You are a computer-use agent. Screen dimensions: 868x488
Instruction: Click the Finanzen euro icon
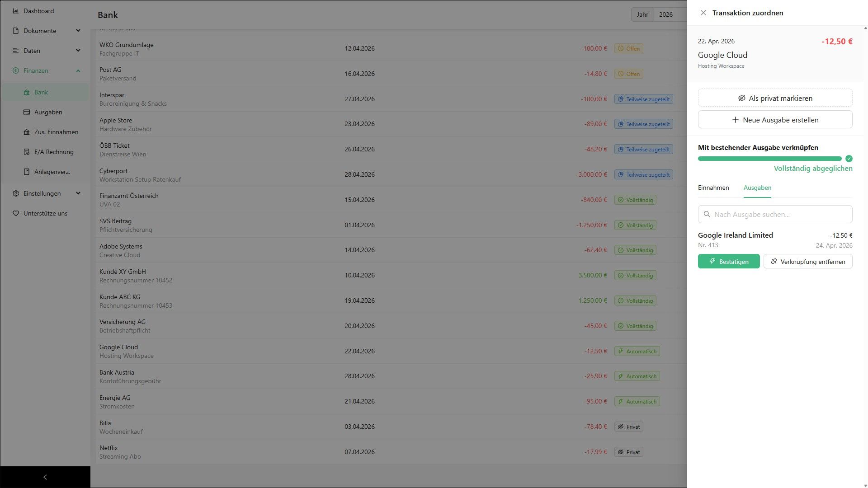pos(16,70)
